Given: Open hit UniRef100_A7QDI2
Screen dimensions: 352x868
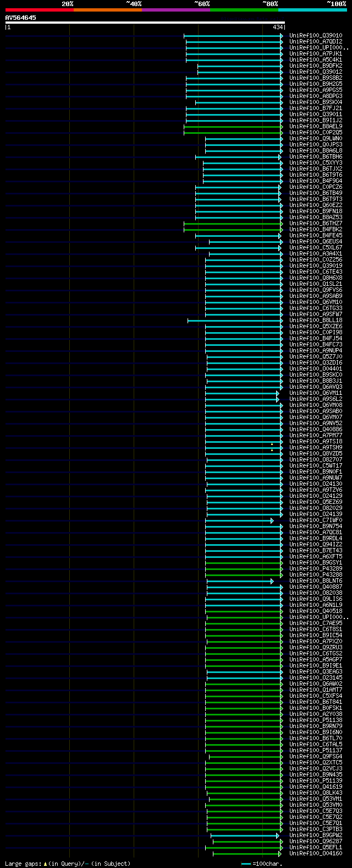Looking at the screenshot, I should [316, 42].
